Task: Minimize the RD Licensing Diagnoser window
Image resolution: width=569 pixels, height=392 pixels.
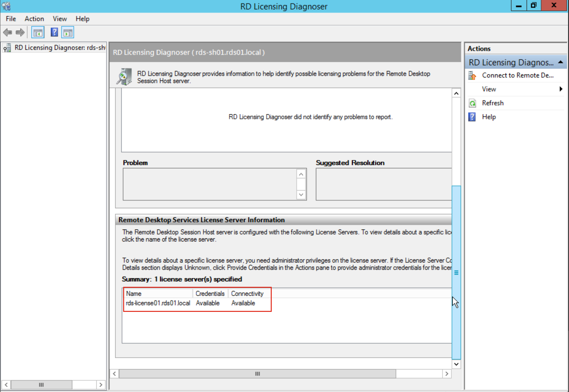Action: pyautogui.click(x=519, y=5)
